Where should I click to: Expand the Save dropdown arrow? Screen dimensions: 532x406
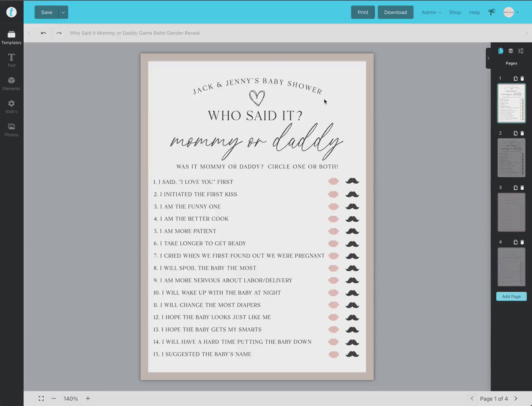pyautogui.click(x=63, y=12)
